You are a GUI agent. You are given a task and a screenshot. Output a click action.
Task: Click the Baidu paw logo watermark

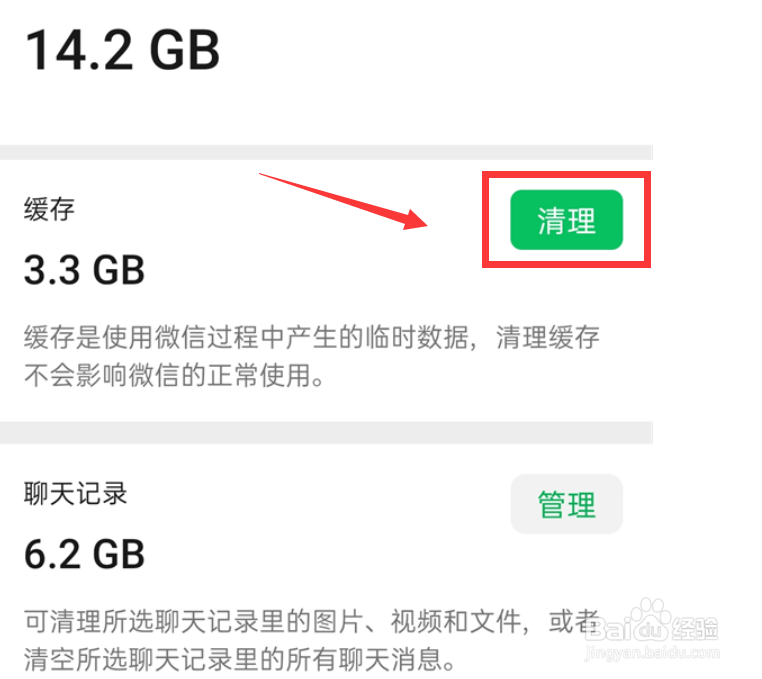[650, 619]
